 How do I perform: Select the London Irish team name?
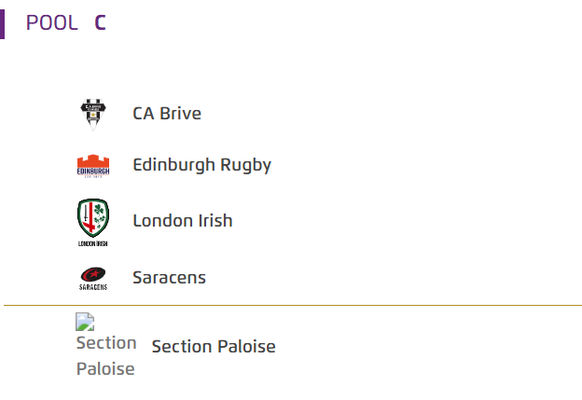(183, 220)
